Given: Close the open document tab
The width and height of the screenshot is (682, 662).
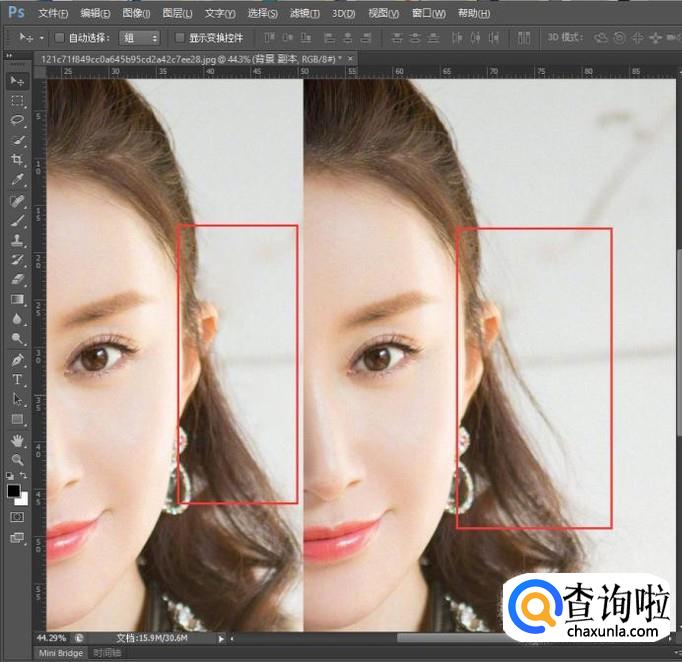Looking at the screenshot, I should tap(351, 58).
